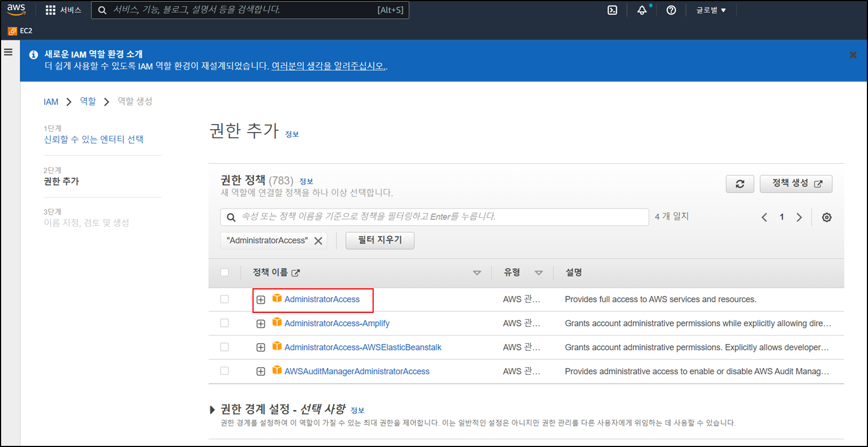Check the AdministratorAccess-Amplify checkbox
The image size is (868, 447).
(x=225, y=323)
